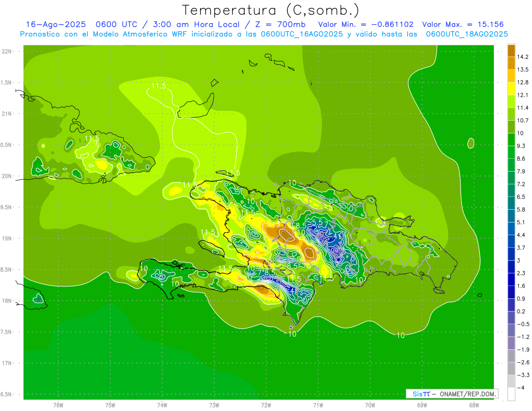Image resolution: width=532 pixels, height=411 pixels.
Task: Pick the swatch between 7.2 and 6.5
Action: [511, 190]
